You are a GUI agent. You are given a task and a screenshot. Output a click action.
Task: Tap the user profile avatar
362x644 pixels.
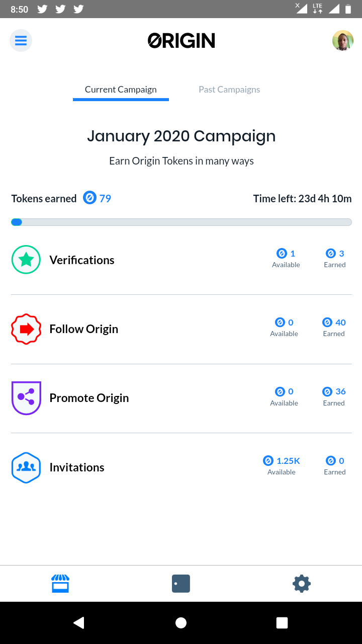pyautogui.click(x=342, y=41)
